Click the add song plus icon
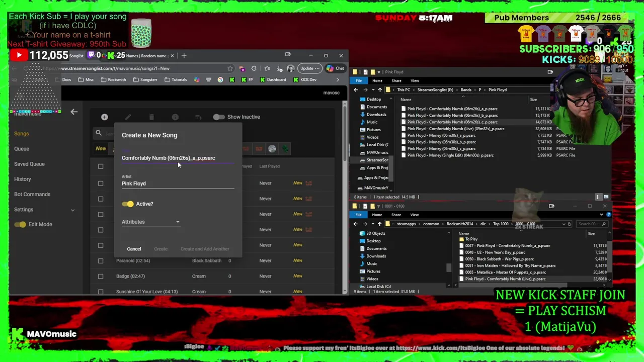 click(104, 117)
